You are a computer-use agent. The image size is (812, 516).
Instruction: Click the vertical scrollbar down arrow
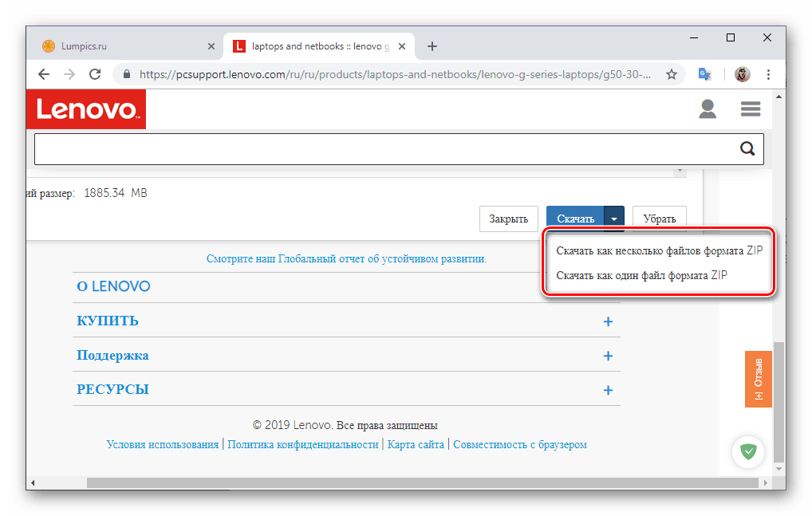click(778, 469)
